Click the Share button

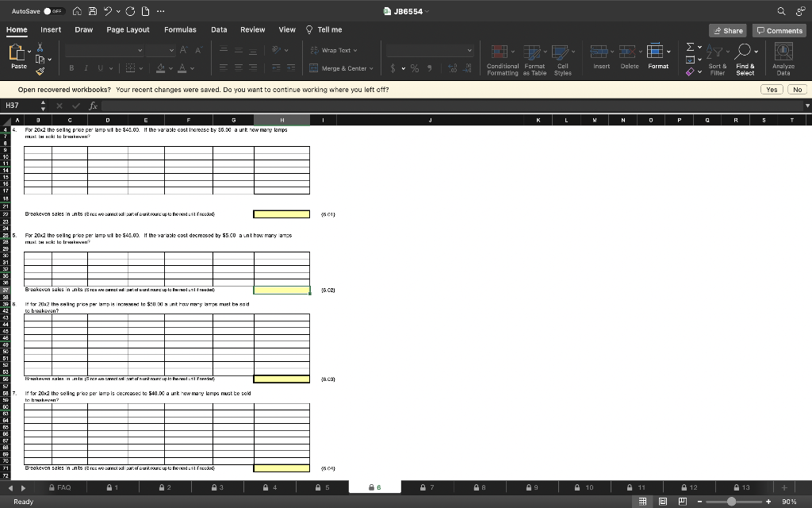(x=728, y=30)
